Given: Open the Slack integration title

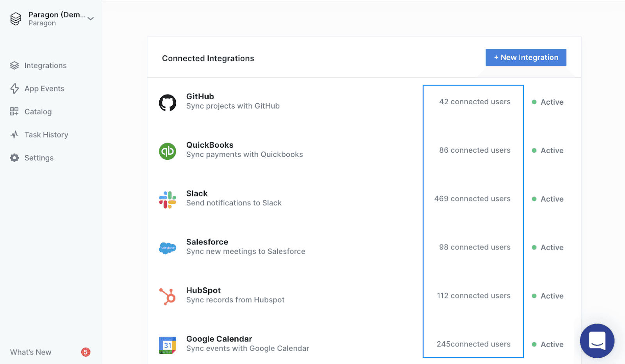Looking at the screenshot, I should [197, 194].
